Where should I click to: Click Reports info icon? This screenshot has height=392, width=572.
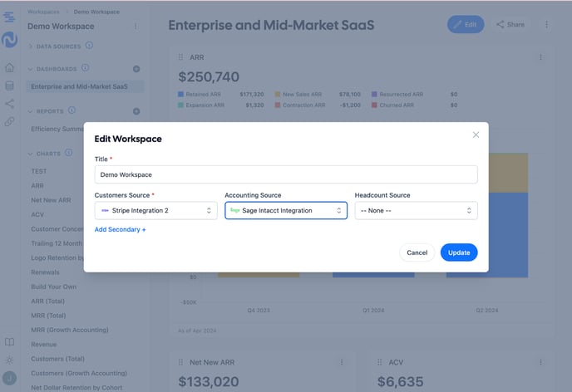pos(71,110)
